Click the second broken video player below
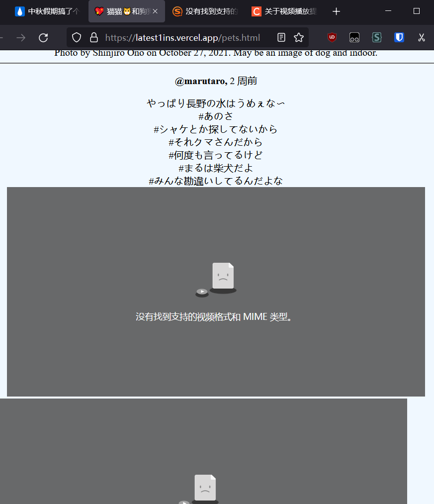This screenshot has height=504, width=434. 203,451
